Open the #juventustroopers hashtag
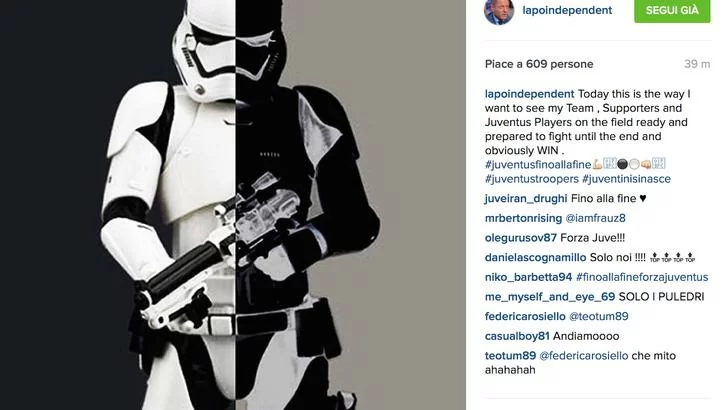Screen dimensions: 728x410 pyautogui.click(x=532, y=179)
